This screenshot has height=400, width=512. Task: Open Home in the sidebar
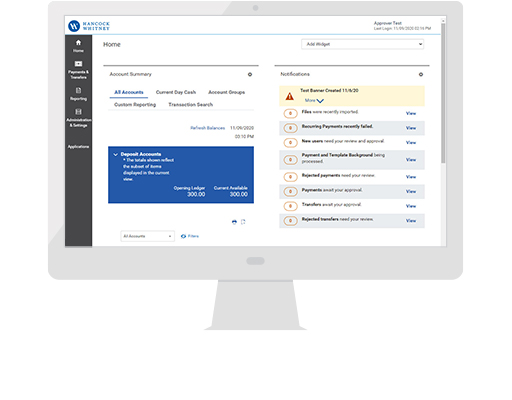click(x=78, y=46)
